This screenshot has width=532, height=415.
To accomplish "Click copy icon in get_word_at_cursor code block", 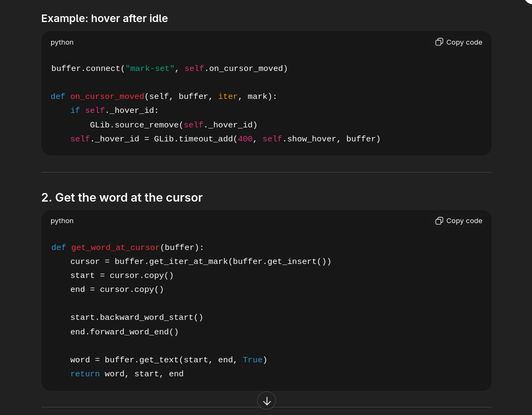I will click(439, 221).
